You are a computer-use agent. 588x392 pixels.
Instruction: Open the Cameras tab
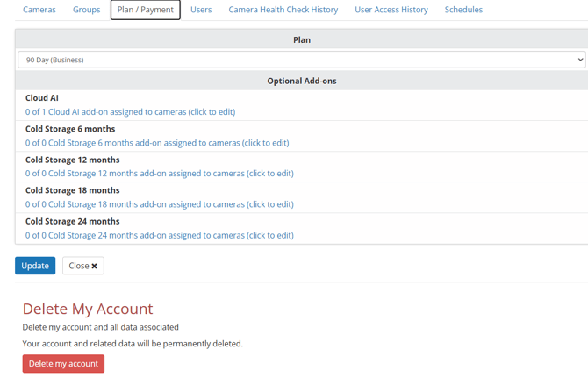(39, 10)
